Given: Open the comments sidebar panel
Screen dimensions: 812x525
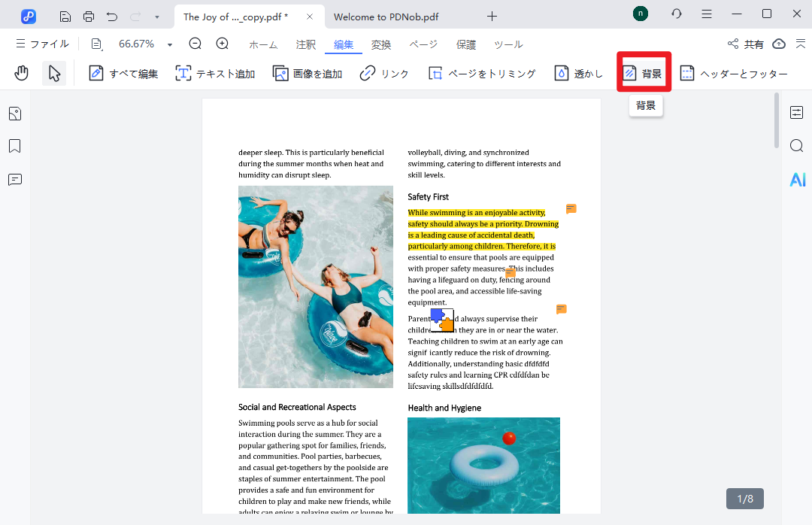Looking at the screenshot, I should point(15,179).
